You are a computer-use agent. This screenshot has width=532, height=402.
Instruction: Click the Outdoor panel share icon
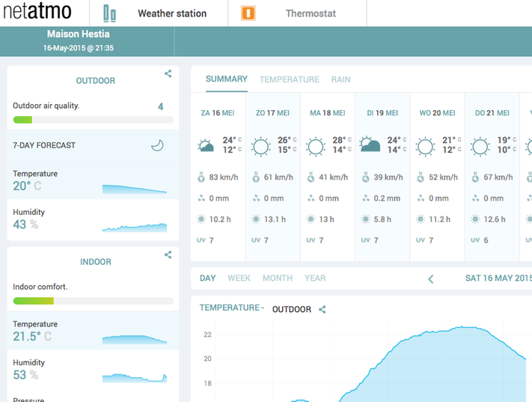coord(168,73)
